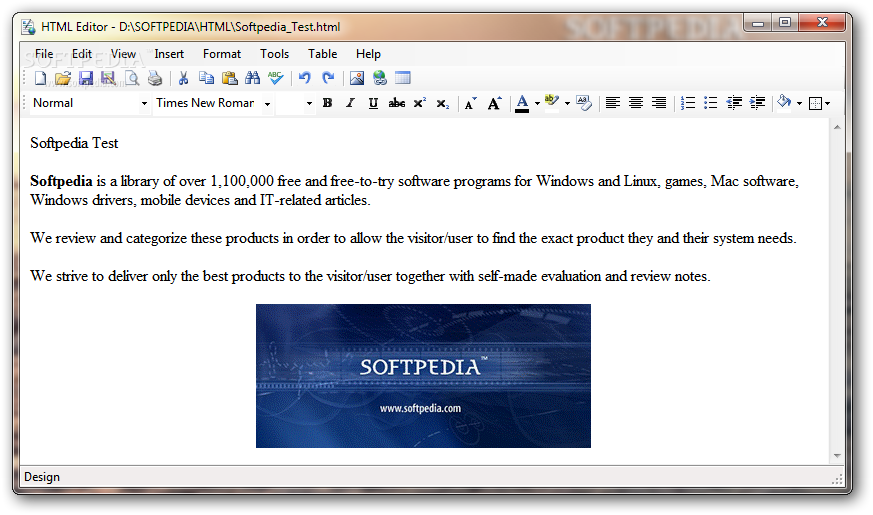Open the Normal paragraph style dropdown

pyautogui.click(x=144, y=104)
